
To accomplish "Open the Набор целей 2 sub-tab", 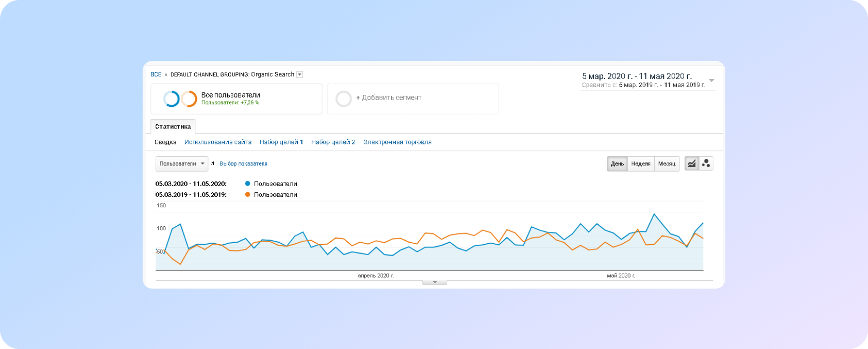I will 333,142.
